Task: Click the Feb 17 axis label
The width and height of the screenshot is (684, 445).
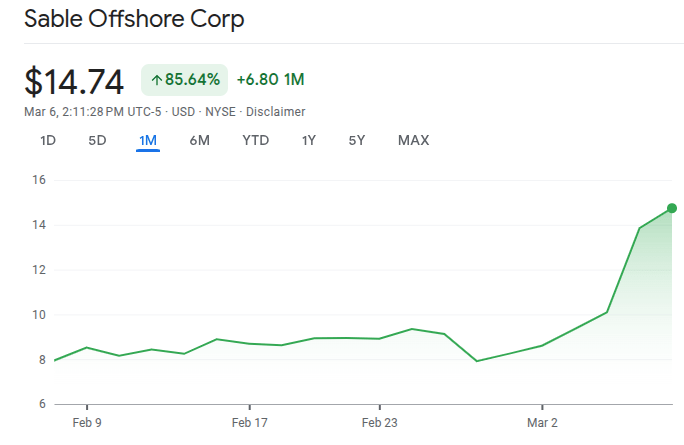Action: pos(249,423)
